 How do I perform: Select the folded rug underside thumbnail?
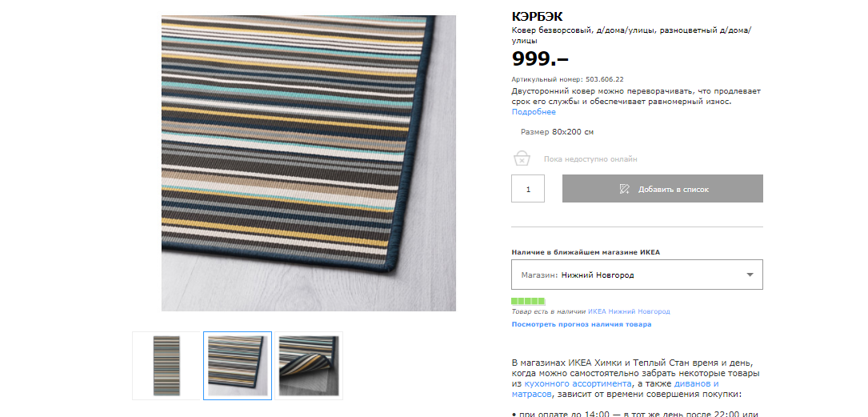[x=309, y=366]
